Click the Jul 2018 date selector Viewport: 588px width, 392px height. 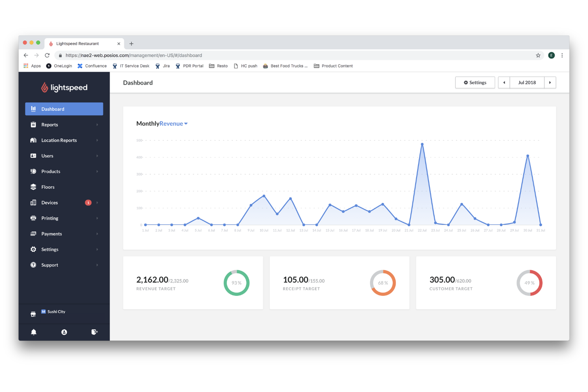point(527,82)
